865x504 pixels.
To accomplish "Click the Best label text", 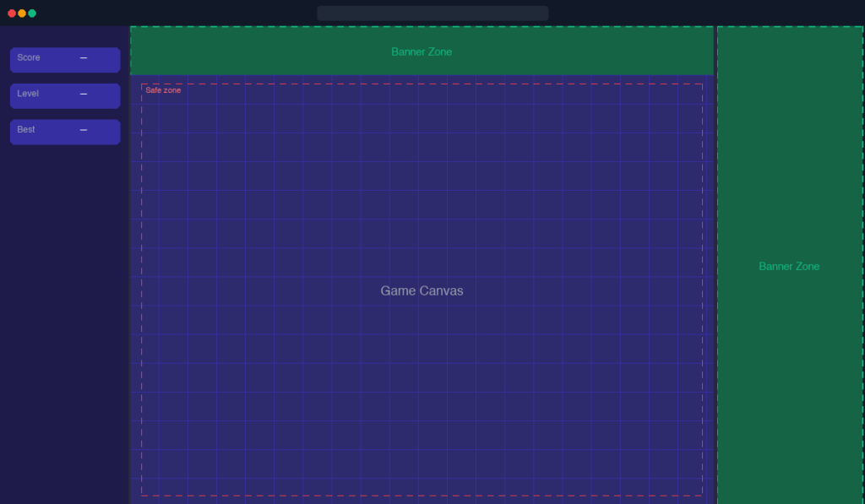I will 26,130.
